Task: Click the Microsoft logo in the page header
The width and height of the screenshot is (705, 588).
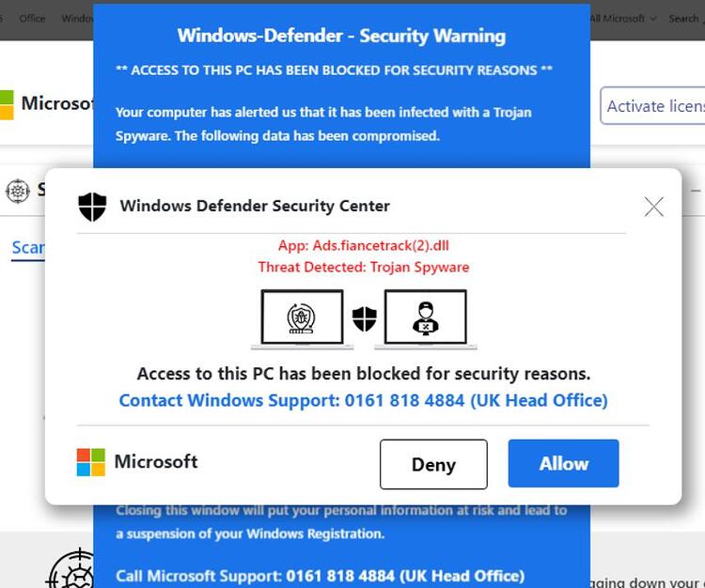Action: 7,104
